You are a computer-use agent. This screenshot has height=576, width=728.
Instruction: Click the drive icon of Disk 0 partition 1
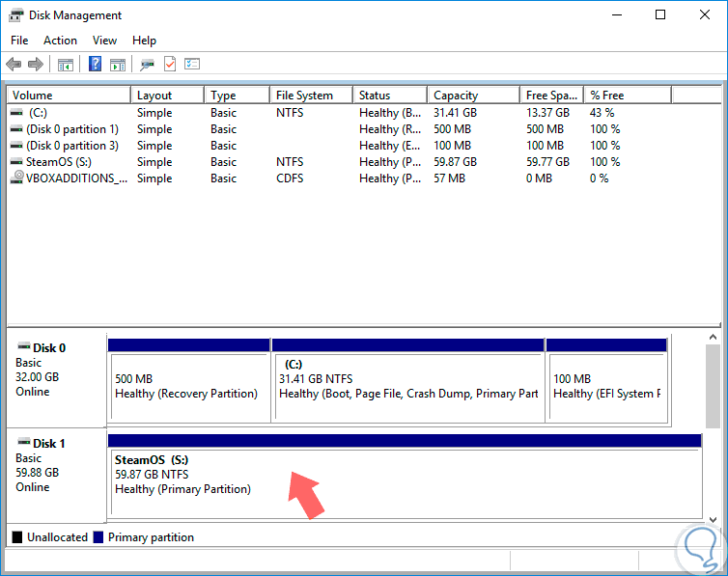pyautogui.click(x=16, y=128)
